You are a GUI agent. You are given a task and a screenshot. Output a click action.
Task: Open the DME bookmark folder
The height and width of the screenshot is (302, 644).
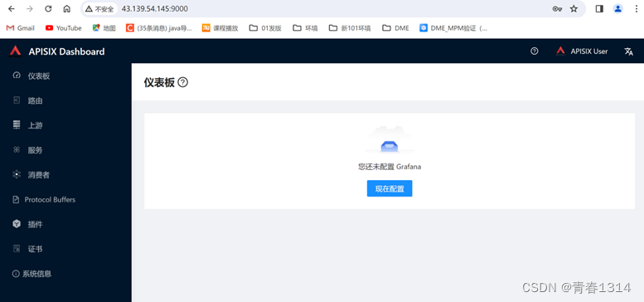click(x=395, y=28)
